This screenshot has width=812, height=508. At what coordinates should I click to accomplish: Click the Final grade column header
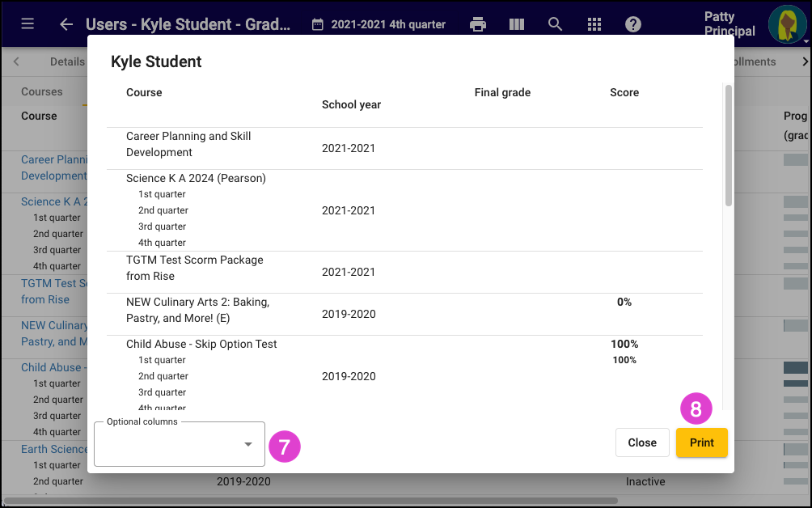pos(502,92)
